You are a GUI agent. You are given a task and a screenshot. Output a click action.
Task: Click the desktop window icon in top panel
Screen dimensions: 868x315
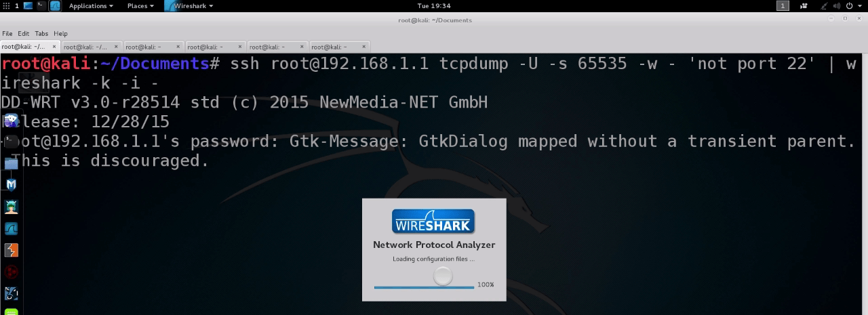point(28,5)
